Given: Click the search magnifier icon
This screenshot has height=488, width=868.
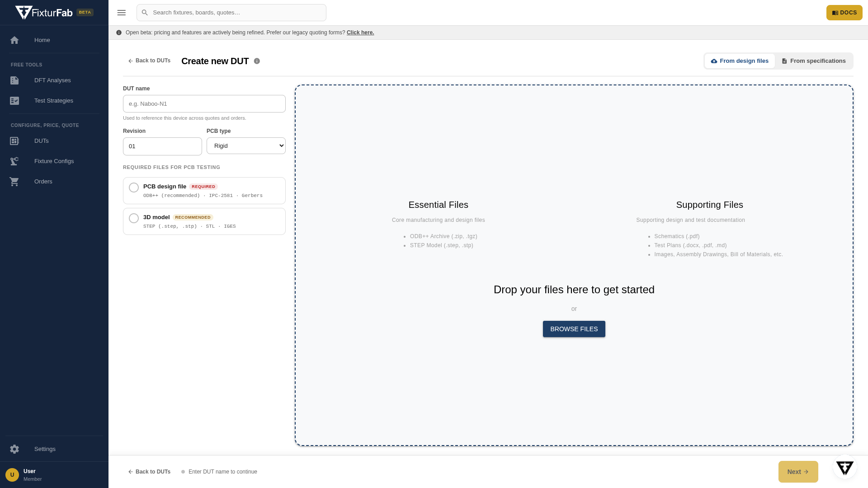Looking at the screenshot, I should click(145, 13).
